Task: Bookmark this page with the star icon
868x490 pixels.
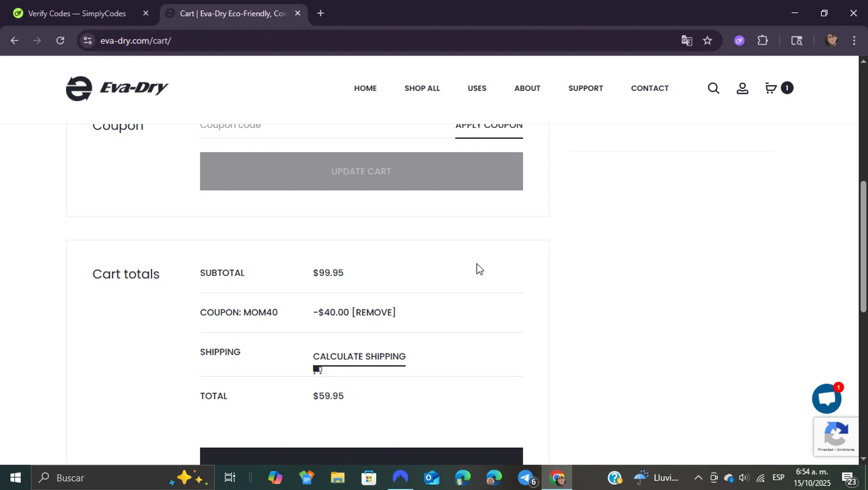Action: pos(707,40)
